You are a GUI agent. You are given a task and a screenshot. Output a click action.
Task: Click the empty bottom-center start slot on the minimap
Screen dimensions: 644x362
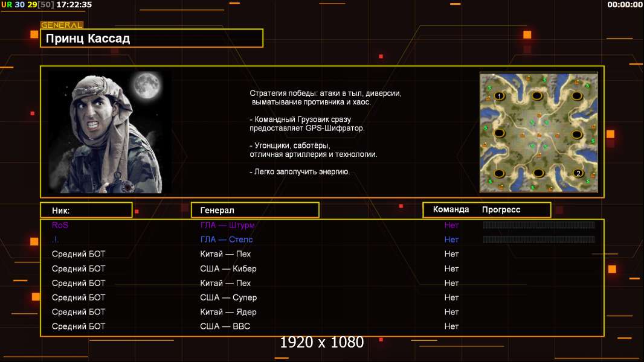(538, 173)
